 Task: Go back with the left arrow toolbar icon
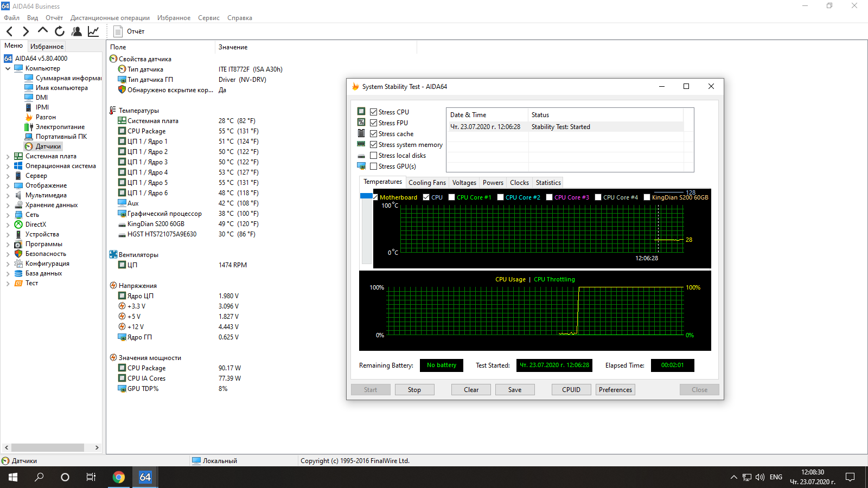pos(9,31)
